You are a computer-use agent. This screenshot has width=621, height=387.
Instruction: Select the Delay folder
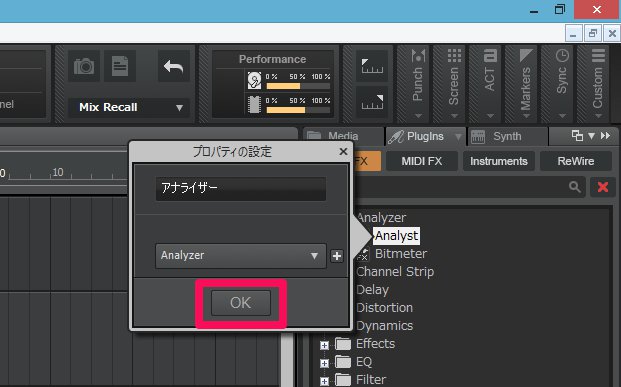tap(372, 290)
